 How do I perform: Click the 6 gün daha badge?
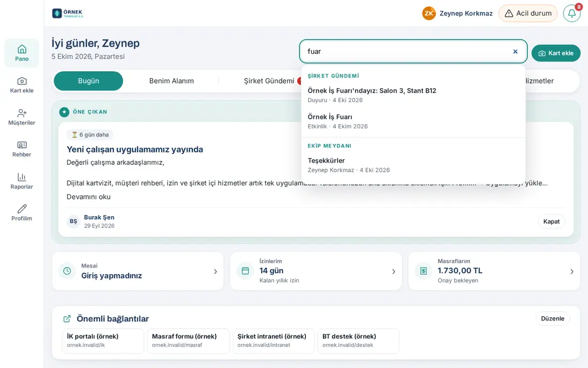pos(90,135)
